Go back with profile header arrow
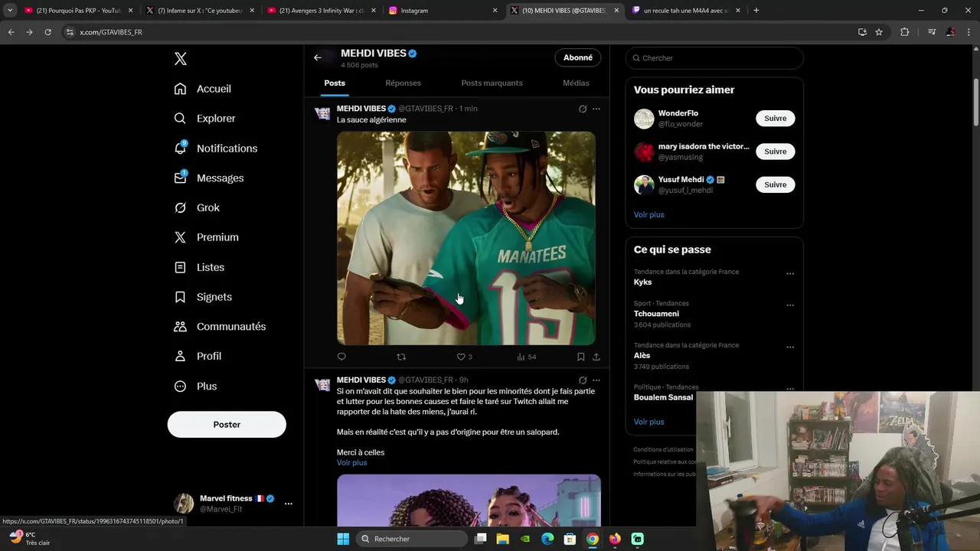Screen dimensions: 980x551 pyautogui.click(x=318, y=57)
